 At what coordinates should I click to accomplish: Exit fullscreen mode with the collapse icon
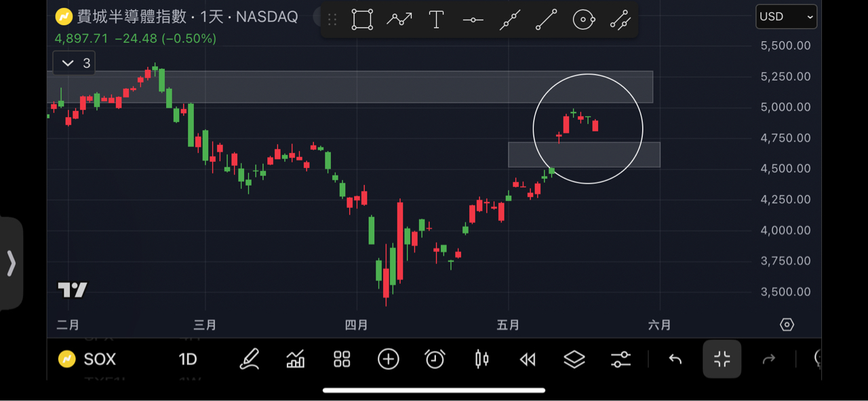(722, 359)
